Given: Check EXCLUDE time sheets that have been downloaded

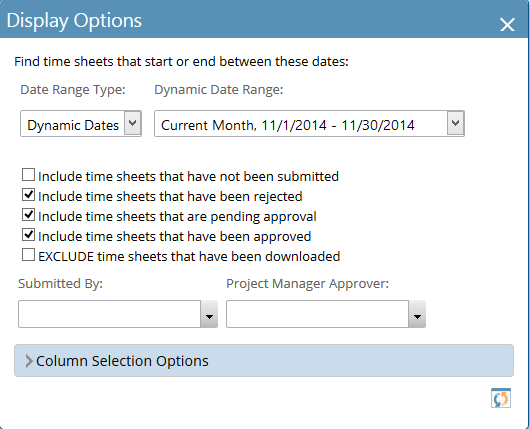Looking at the screenshot, I should [x=28, y=255].
